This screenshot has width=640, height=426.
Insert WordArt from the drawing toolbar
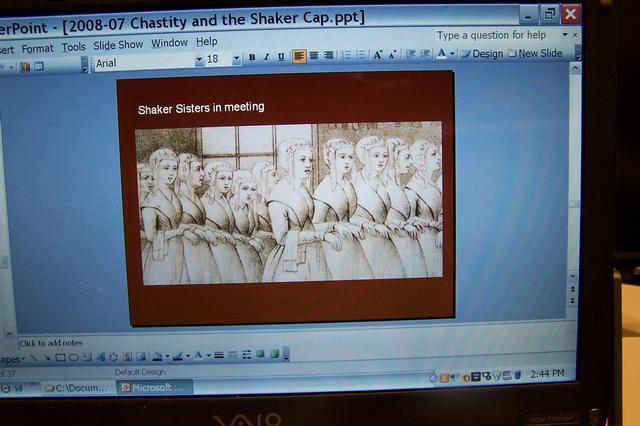point(101,357)
